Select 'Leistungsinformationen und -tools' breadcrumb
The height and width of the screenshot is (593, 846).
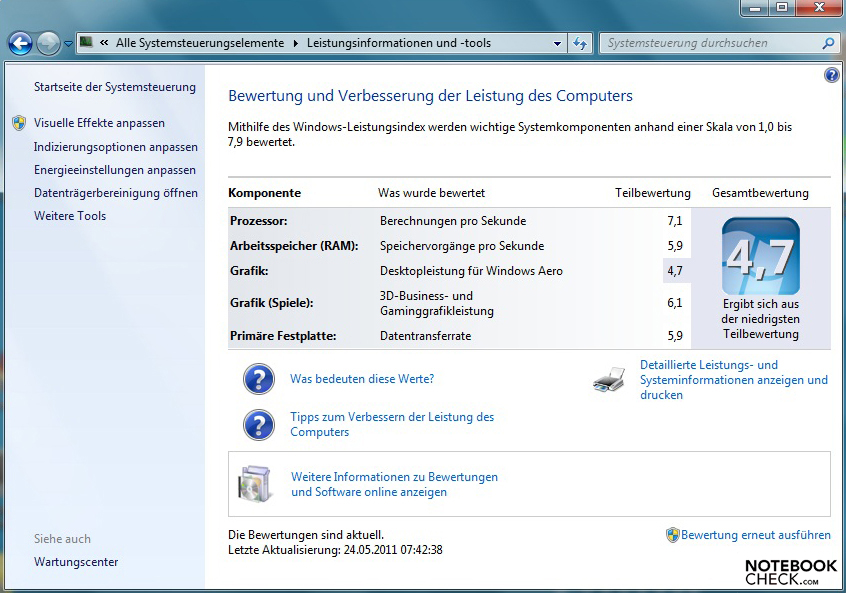click(399, 43)
